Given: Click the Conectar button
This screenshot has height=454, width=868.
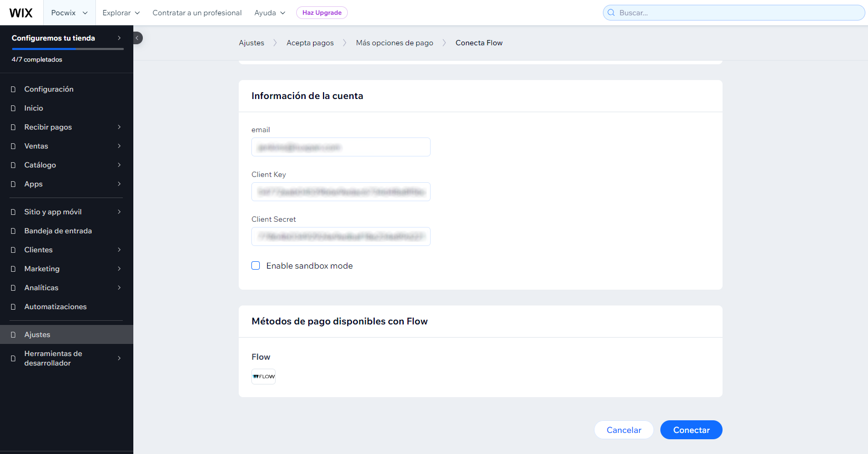Looking at the screenshot, I should coord(691,430).
